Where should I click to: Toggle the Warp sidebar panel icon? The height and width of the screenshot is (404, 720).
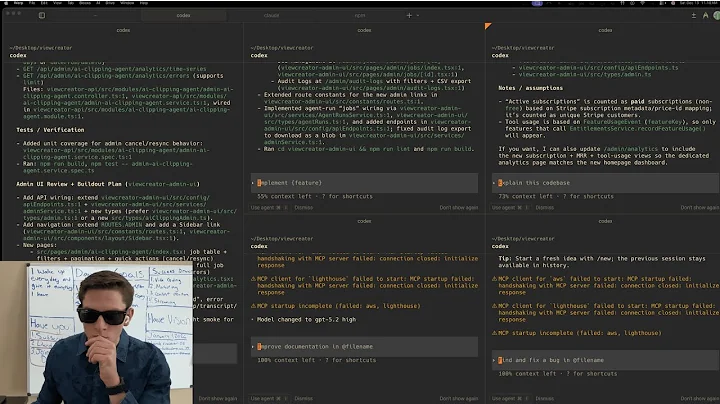42,15
